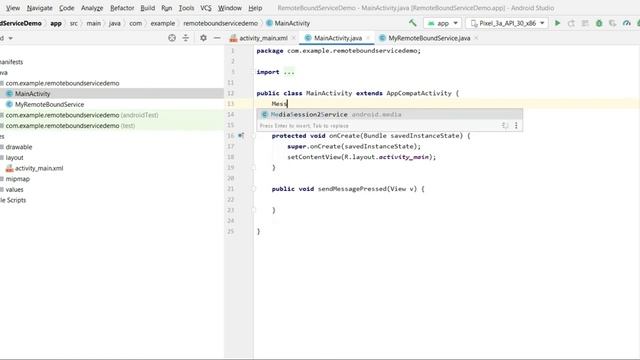The width and height of the screenshot is (640, 360).
Task: Click the main breadcrumb segment
Action: point(93,23)
